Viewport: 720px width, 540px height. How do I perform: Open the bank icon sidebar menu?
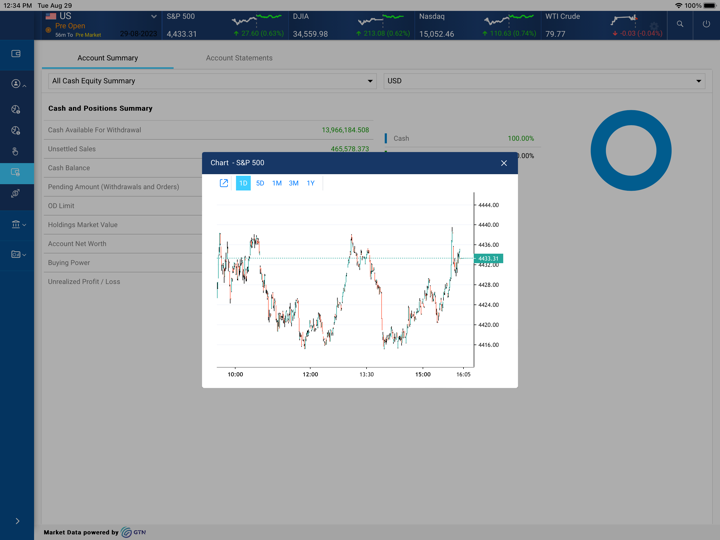16,225
